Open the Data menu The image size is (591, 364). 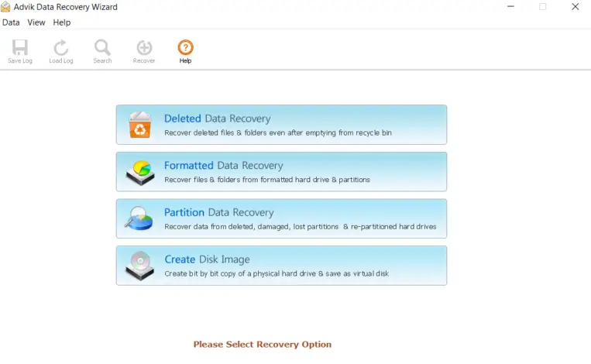[x=11, y=22]
